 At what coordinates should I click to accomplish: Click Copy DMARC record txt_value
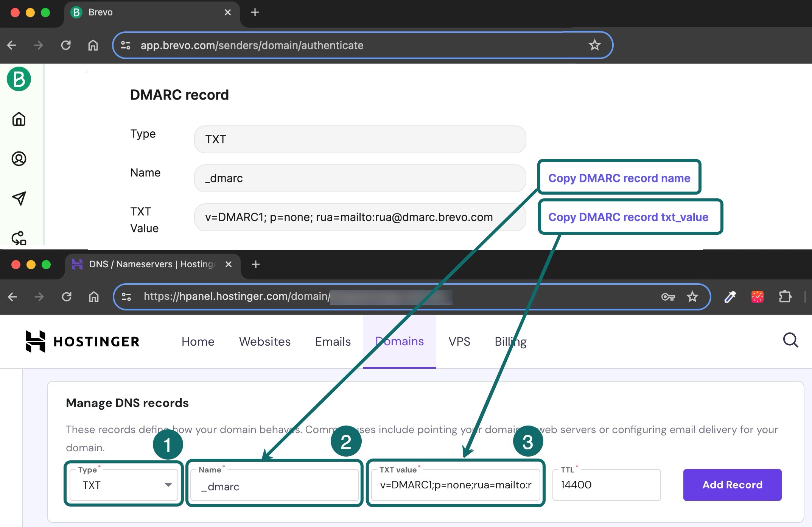pyautogui.click(x=628, y=217)
